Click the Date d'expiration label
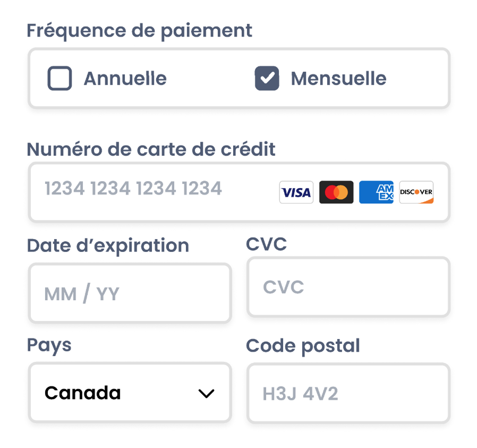 108,246
